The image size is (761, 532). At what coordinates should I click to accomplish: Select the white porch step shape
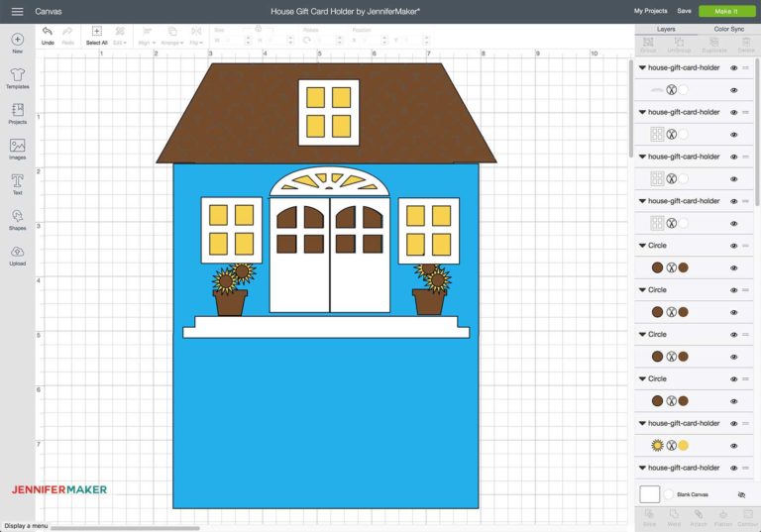326,327
